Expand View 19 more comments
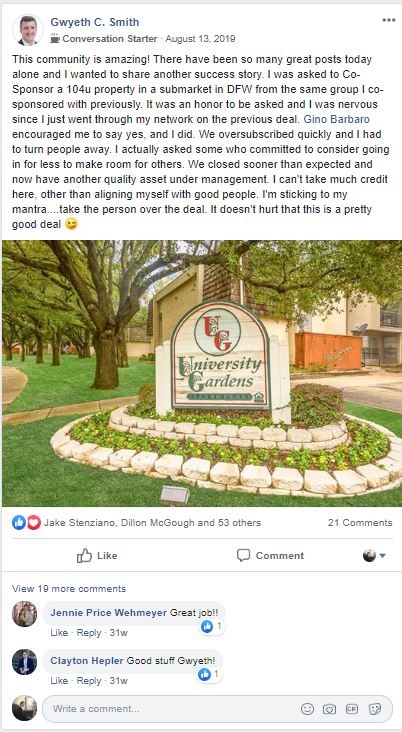 69,588
